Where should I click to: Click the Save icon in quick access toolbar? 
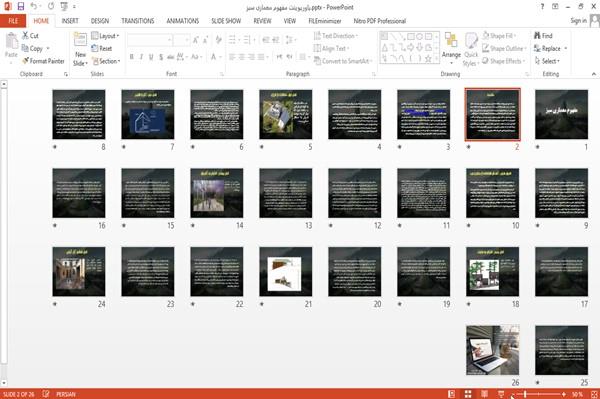(x=21, y=7)
